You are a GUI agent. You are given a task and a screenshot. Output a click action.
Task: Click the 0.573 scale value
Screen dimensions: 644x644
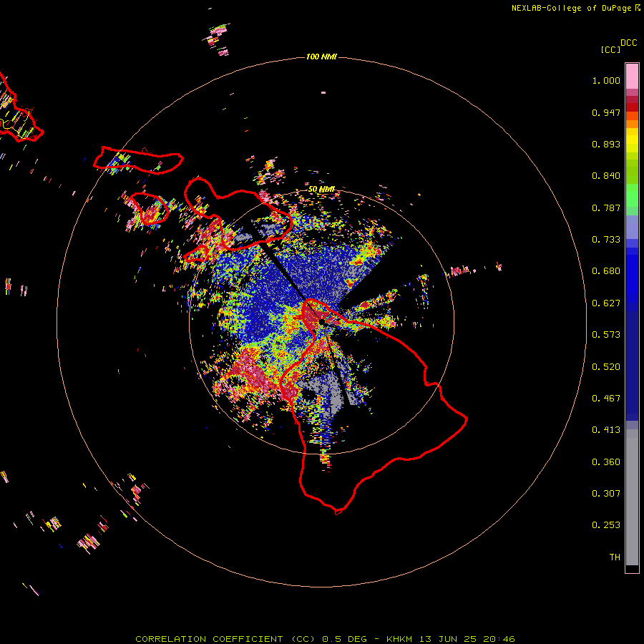(x=606, y=335)
